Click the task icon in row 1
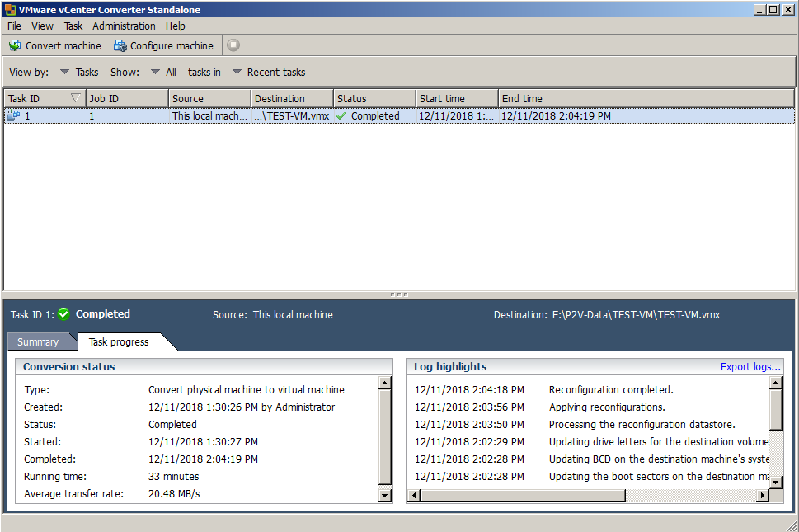The height and width of the screenshot is (532, 799). click(13, 115)
